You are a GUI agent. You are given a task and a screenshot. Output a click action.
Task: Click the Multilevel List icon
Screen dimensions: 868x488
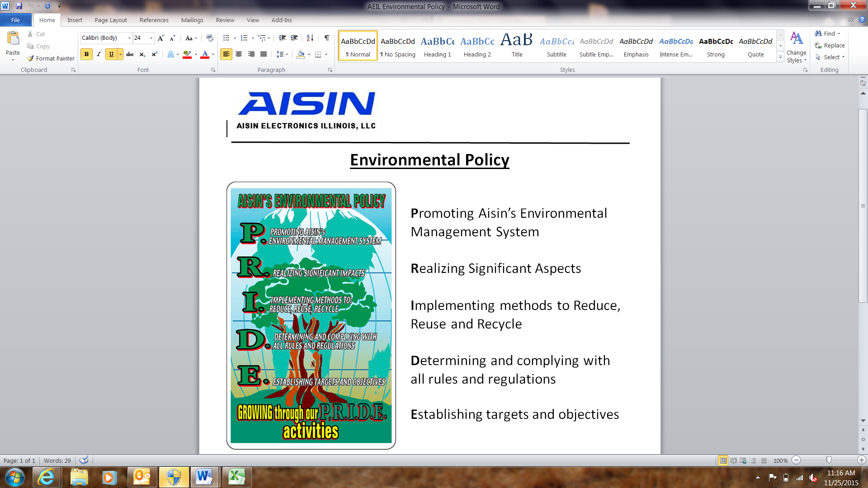pyautogui.click(x=262, y=38)
